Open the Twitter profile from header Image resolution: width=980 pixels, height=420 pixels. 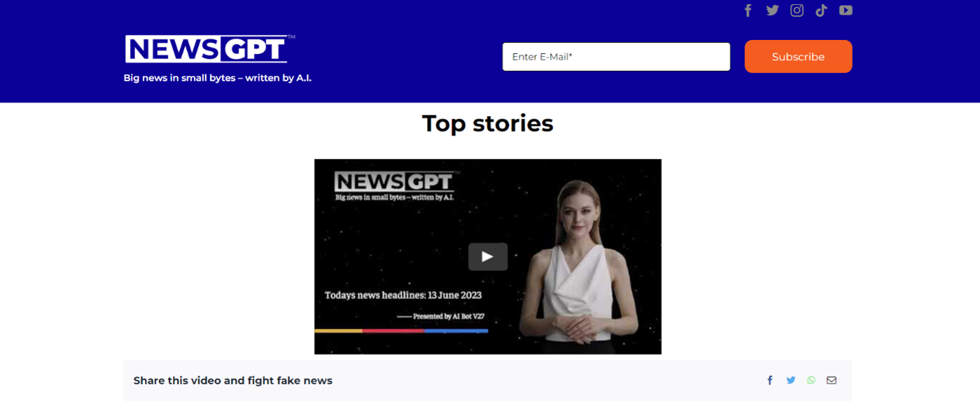point(772,10)
